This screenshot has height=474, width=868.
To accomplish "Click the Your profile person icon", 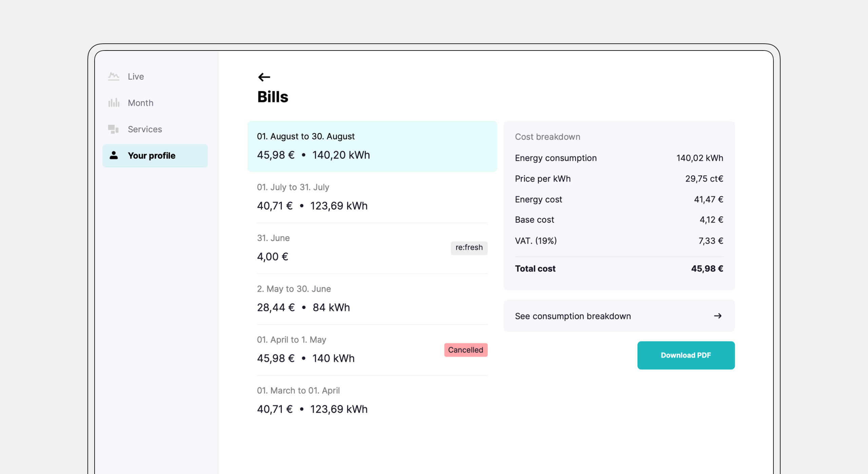I will [x=114, y=155].
